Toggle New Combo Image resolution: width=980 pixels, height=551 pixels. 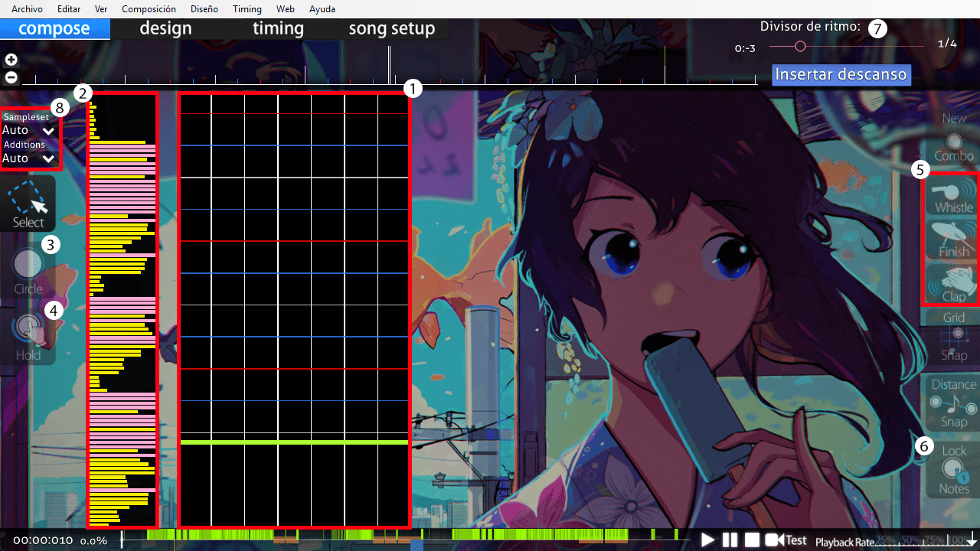[x=954, y=138]
